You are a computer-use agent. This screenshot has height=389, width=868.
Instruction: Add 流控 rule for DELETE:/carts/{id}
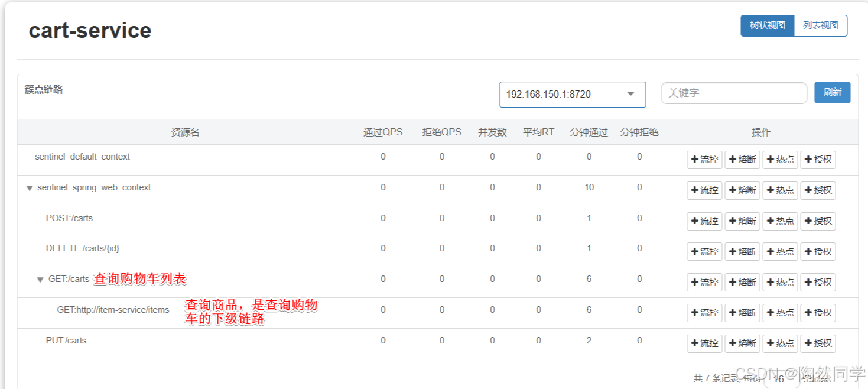coord(704,252)
